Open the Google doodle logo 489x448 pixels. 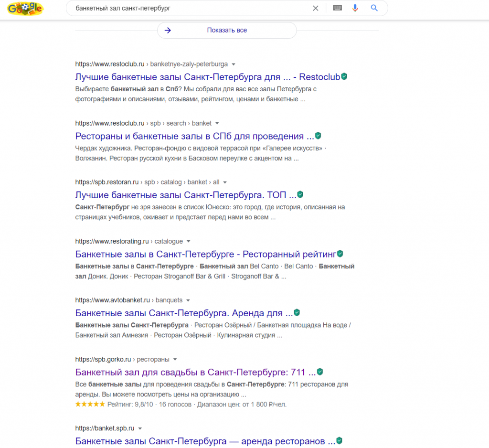[25, 9]
